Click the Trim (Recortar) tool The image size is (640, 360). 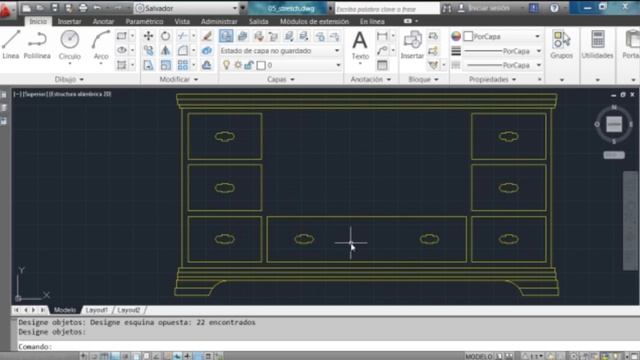pyautogui.click(x=182, y=36)
